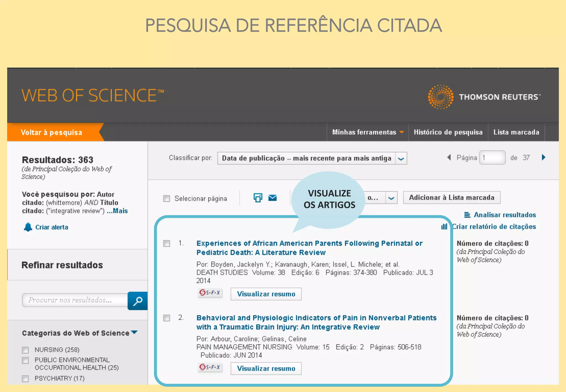Select checkbox for article 2

click(167, 318)
